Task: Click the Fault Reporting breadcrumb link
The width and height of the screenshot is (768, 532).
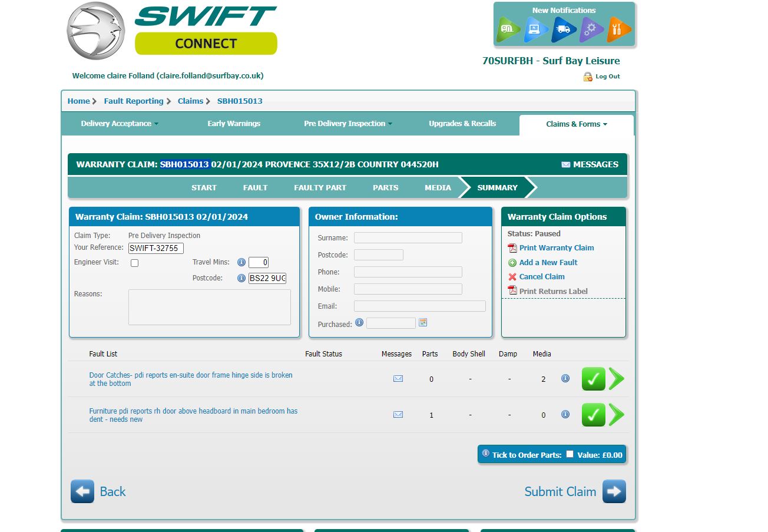Action: pos(134,101)
